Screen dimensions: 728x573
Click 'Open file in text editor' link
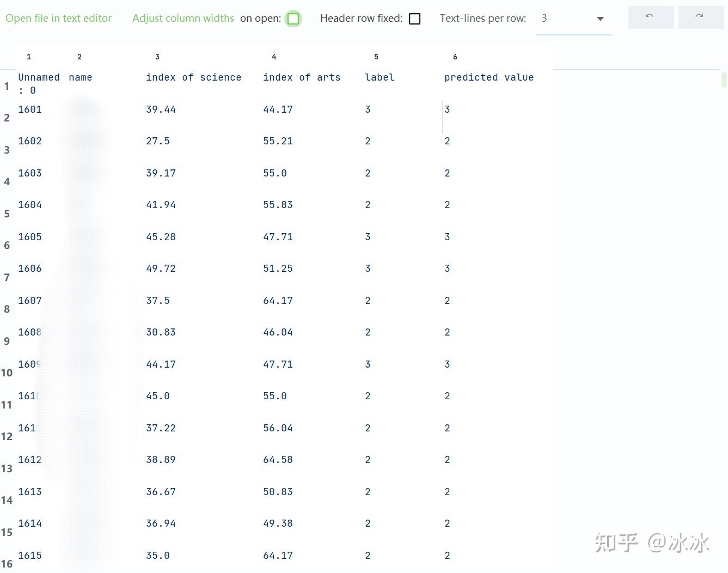pyautogui.click(x=58, y=18)
